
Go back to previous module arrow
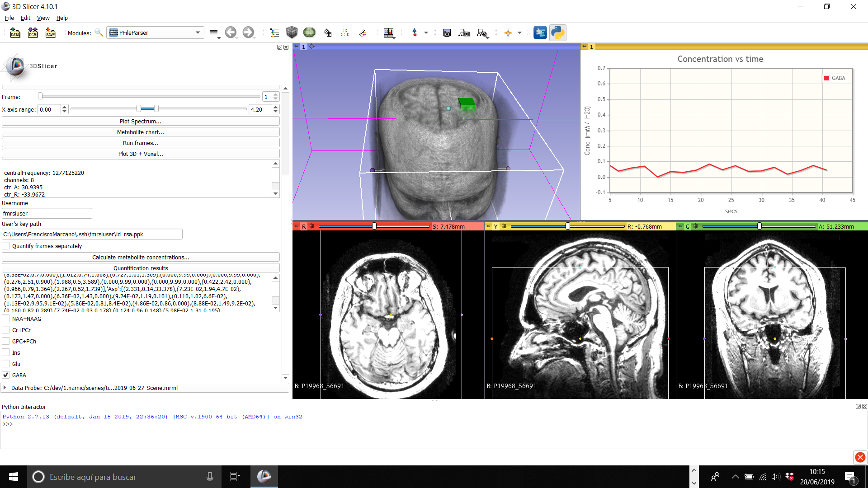[x=231, y=33]
